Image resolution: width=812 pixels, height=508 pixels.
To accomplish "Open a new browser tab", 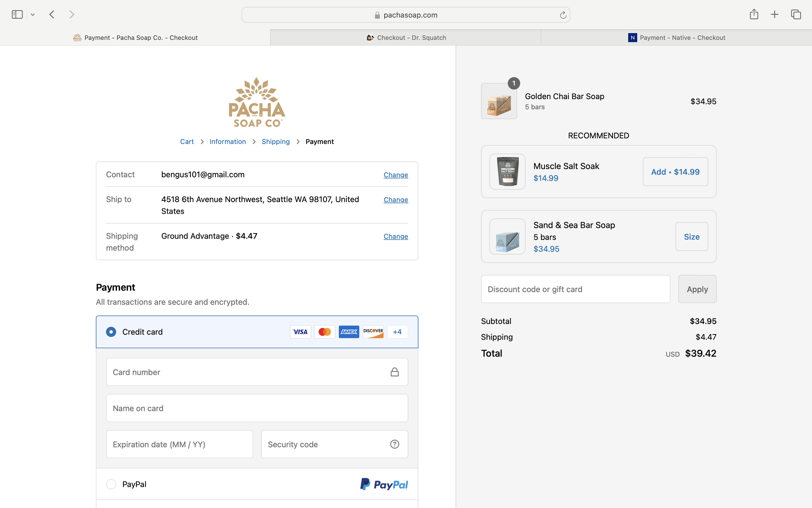I will pyautogui.click(x=774, y=14).
